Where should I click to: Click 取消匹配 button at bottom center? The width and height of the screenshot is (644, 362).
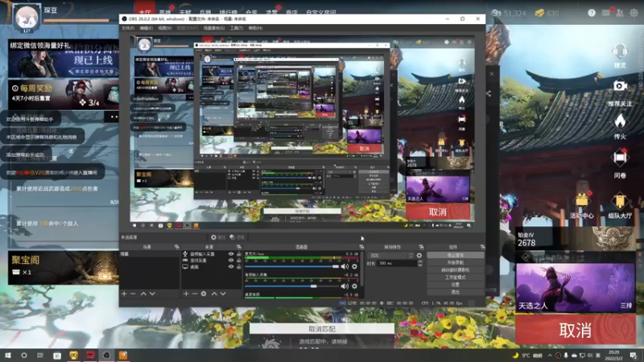point(321,329)
